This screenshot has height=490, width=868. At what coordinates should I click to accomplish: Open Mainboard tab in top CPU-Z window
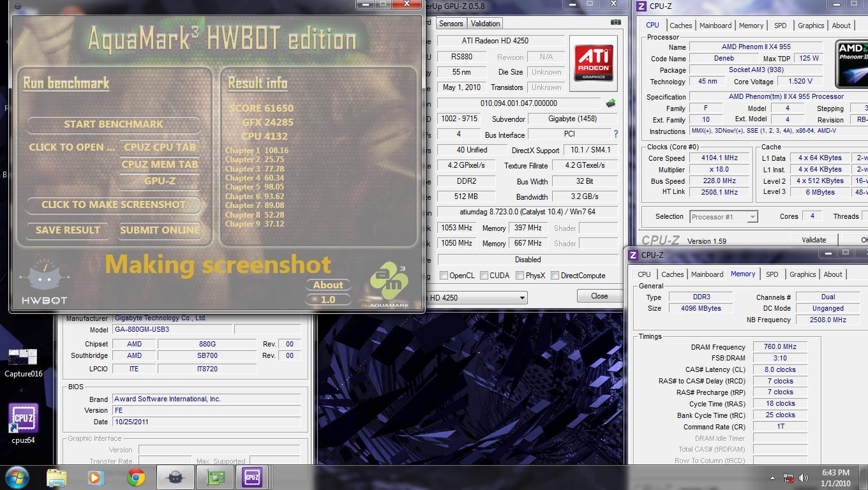pyautogui.click(x=715, y=26)
